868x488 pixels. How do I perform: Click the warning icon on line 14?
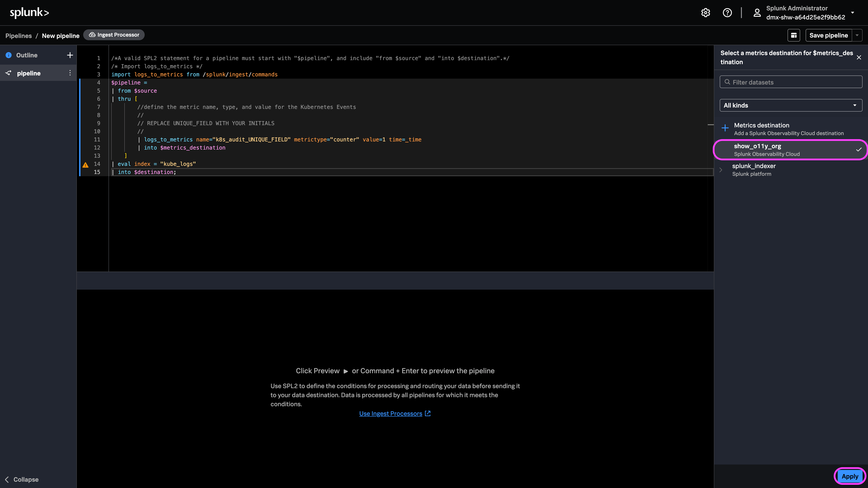click(x=86, y=165)
